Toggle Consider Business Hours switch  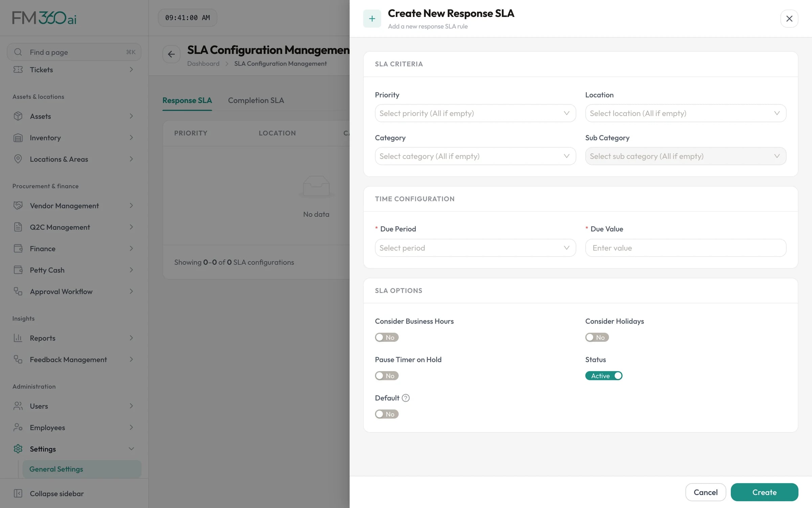click(387, 337)
